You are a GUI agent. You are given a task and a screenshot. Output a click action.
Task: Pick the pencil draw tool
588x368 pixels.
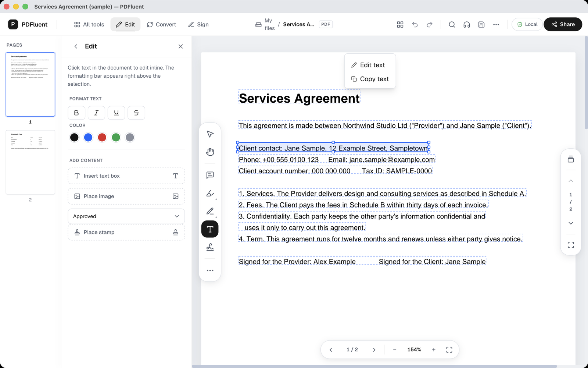pos(210,211)
